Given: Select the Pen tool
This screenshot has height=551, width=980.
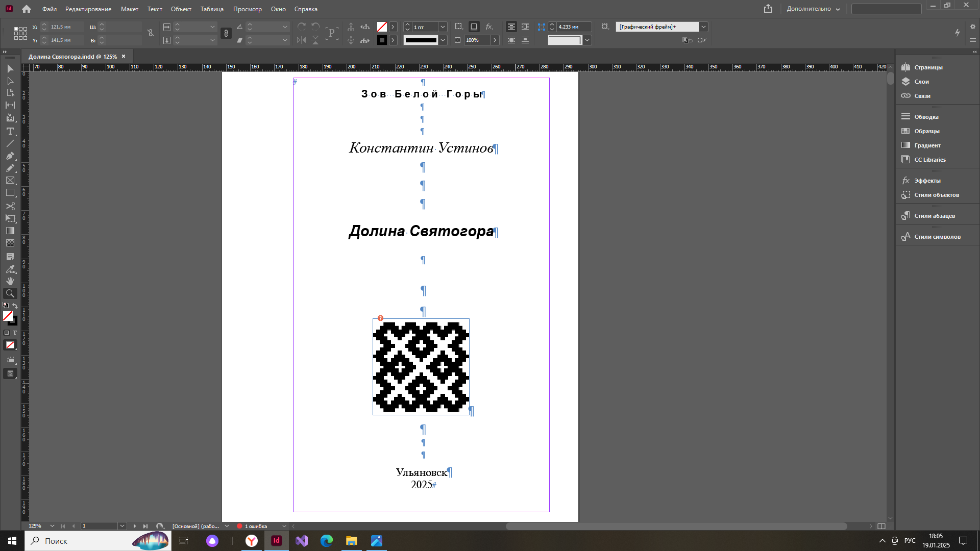Looking at the screenshot, I should (x=10, y=156).
